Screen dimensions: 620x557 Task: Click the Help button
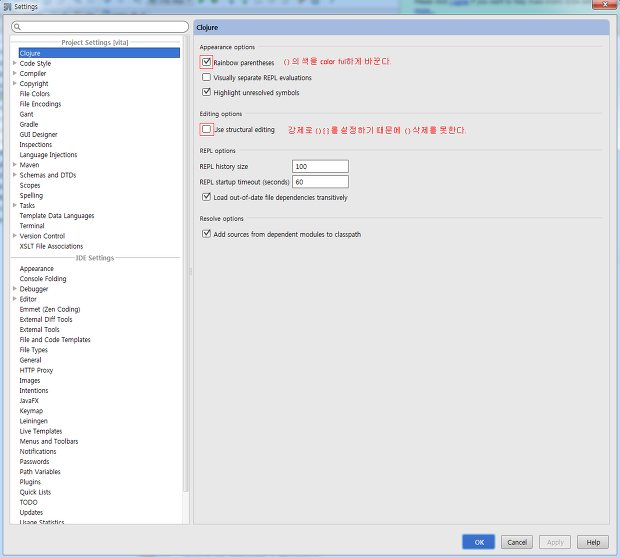click(593, 542)
